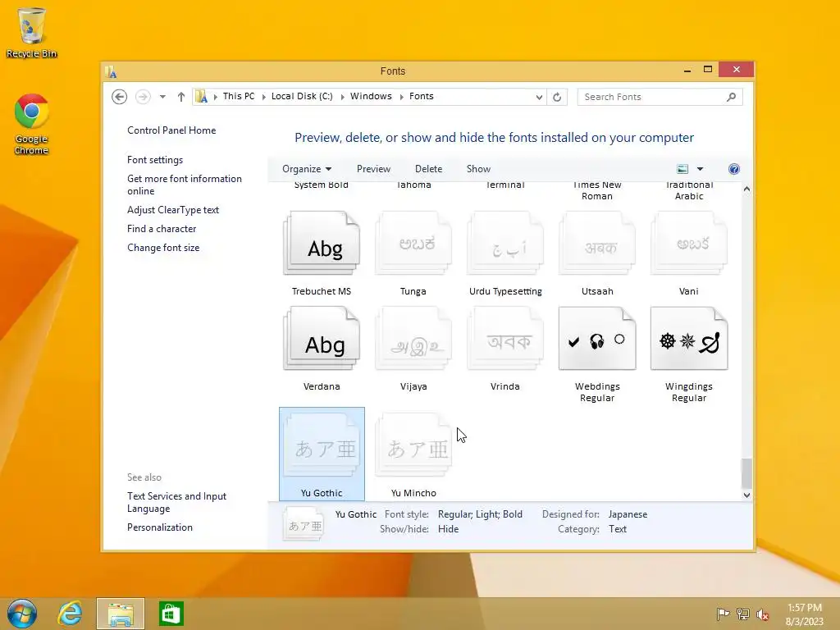
Task: Open Change font size link
Action: pos(163,248)
